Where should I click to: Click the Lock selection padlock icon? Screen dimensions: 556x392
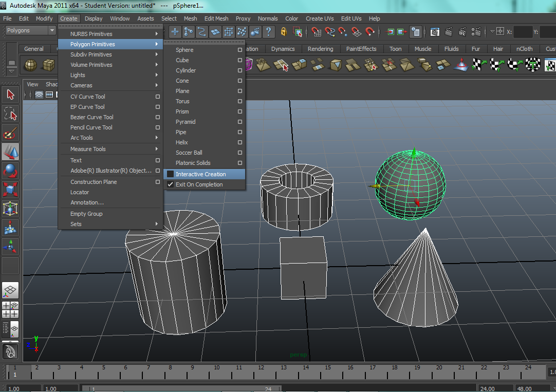[284, 32]
